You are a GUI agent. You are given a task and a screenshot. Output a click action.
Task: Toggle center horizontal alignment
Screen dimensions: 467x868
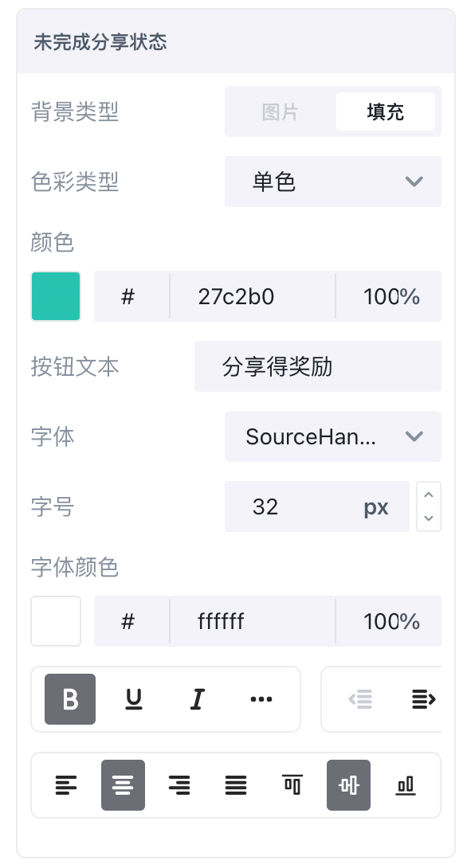pyautogui.click(x=123, y=785)
